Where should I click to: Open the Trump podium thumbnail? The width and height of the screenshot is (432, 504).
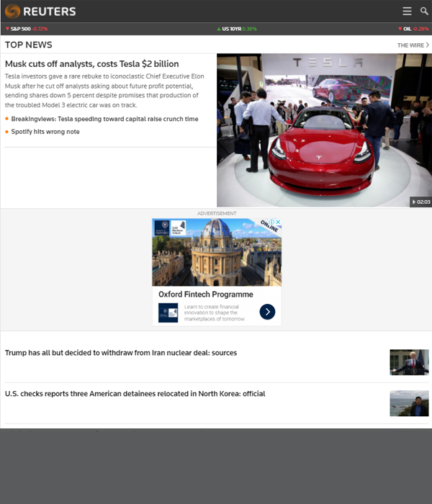coord(409,362)
